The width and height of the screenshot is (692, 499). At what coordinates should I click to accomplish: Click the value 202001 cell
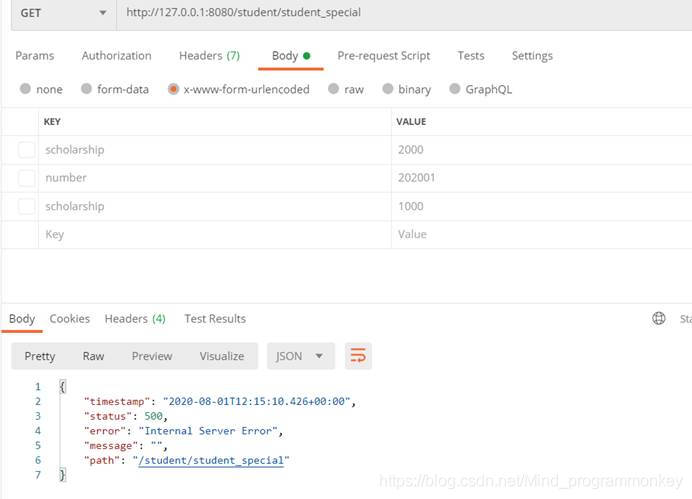pyautogui.click(x=542, y=178)
